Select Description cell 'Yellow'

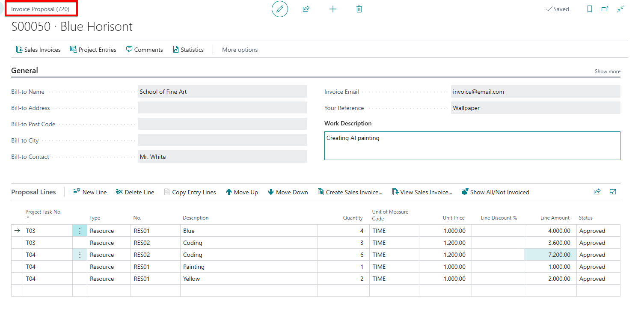[x=249, y=279]
